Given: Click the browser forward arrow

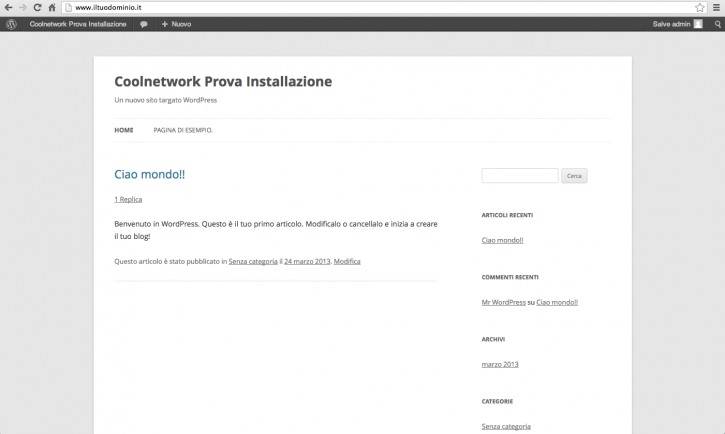Looking at the screenshot, I should (x=23, y=7).
